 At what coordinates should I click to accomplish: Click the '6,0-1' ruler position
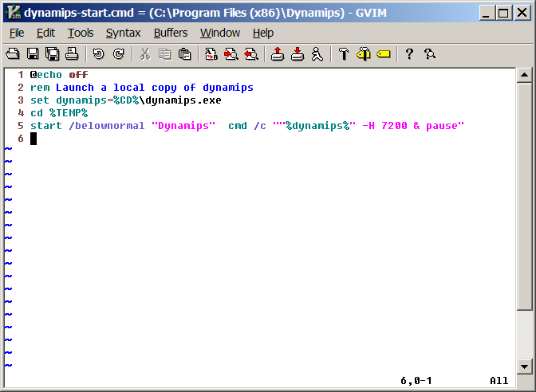(416, 380)
